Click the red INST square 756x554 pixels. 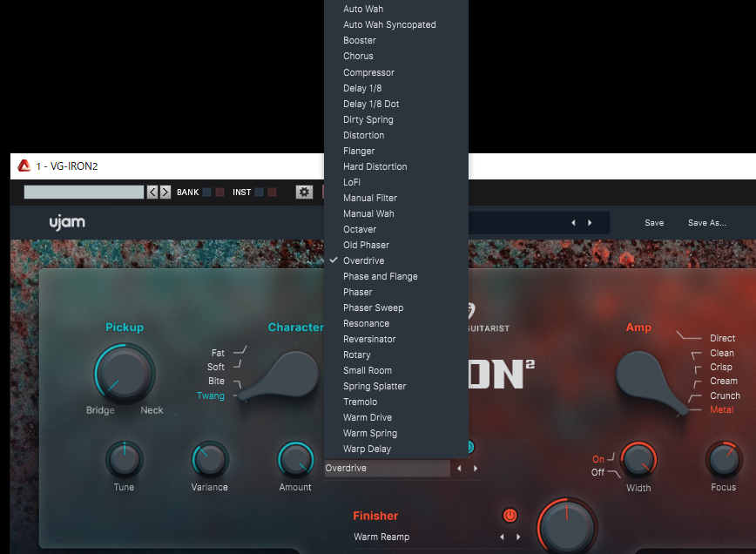tap(272, 192)
